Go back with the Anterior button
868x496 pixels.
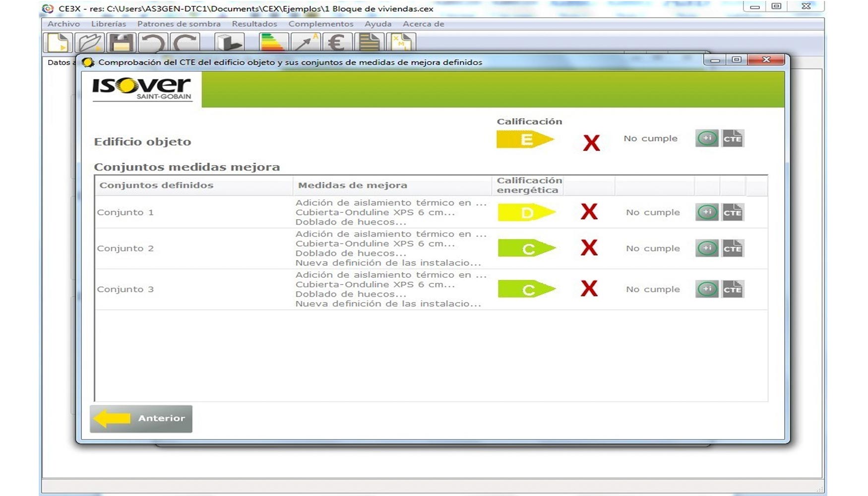click(x=141, y=419)
